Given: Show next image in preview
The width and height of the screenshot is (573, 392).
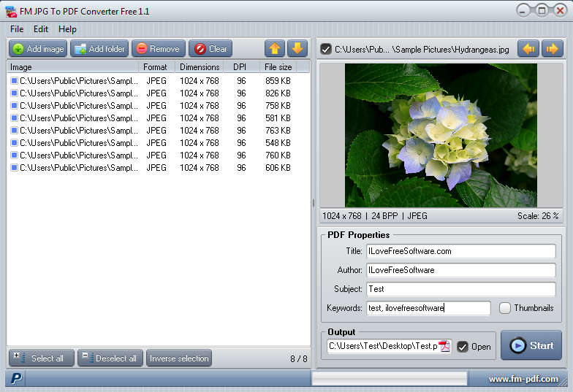Looking at the screenshot, I should (x=551, y=49).
